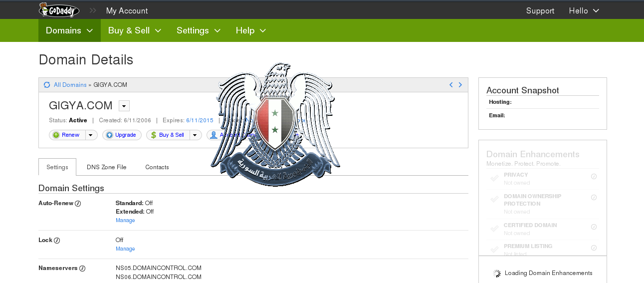Click the Upgrade button
644x283 pixels.
pos(122,135)
